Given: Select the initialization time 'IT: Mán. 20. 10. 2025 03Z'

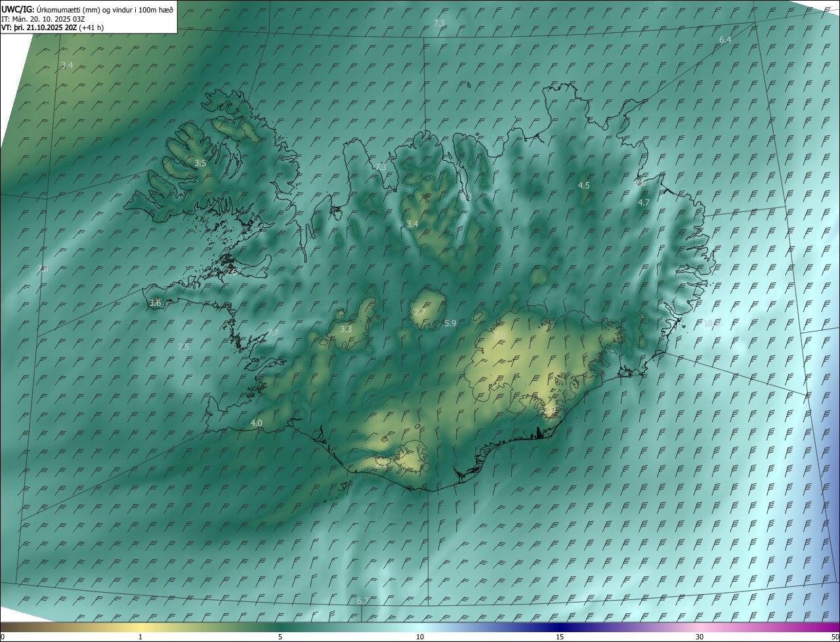Looking at the screenshot, I should [45, 18].
